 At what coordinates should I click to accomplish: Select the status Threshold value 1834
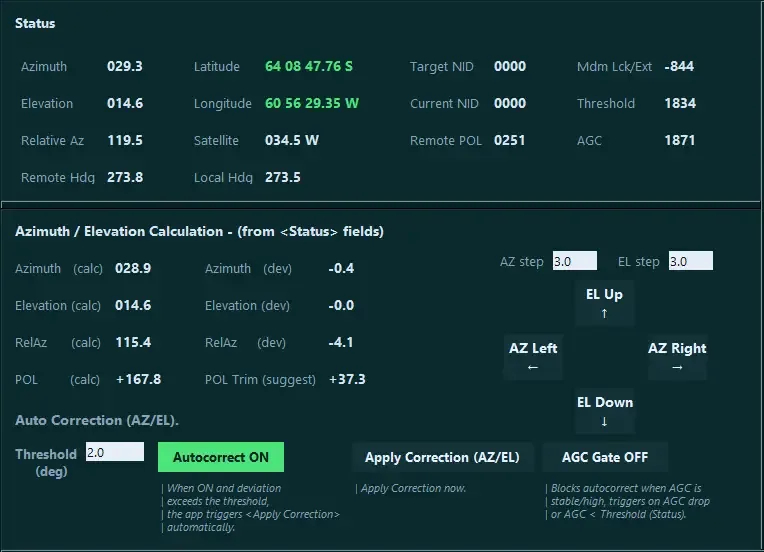coord(680,103)
